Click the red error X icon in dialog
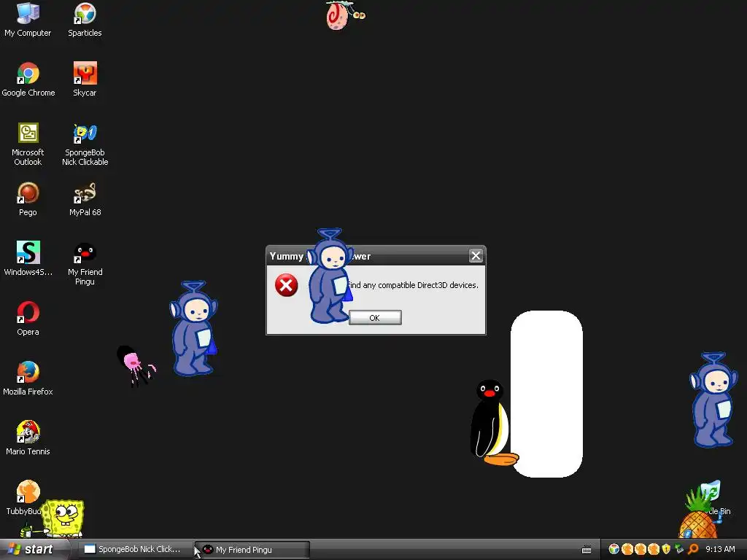 pyautogui.click(x=286, y=285)
